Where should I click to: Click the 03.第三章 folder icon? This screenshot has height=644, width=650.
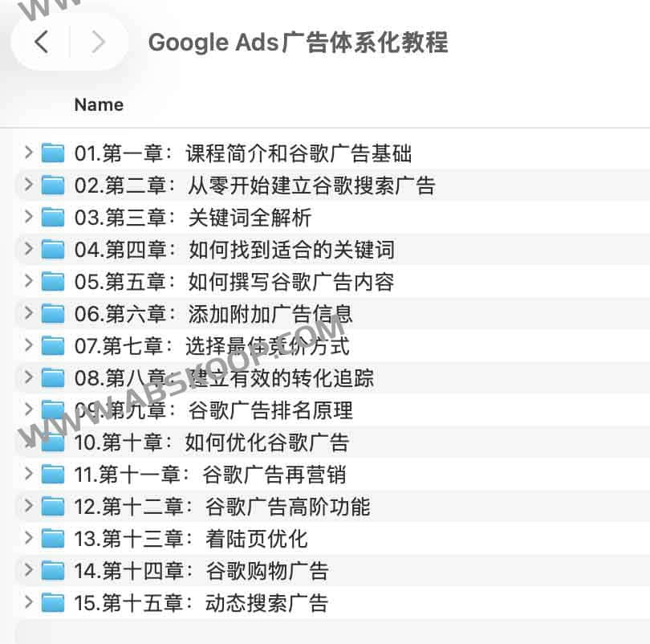[53, 217]
